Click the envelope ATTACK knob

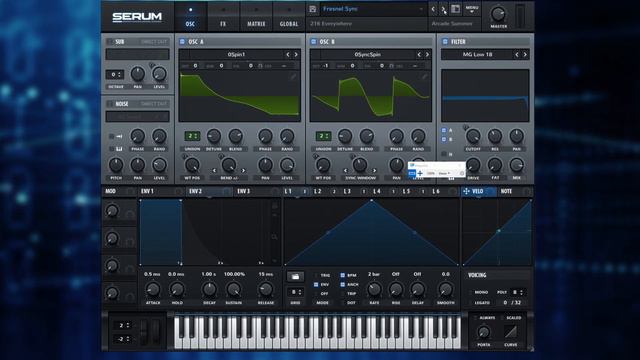(x=153, y=289)
